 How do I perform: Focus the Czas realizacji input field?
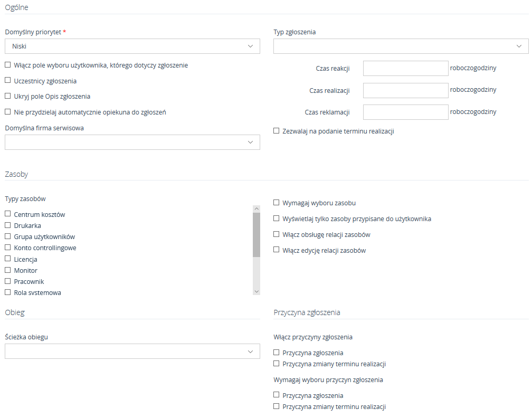[x=405, y=90]
